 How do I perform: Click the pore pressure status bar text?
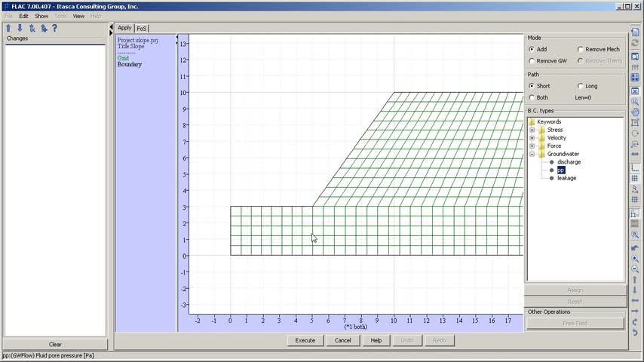(x=48, y=355)
